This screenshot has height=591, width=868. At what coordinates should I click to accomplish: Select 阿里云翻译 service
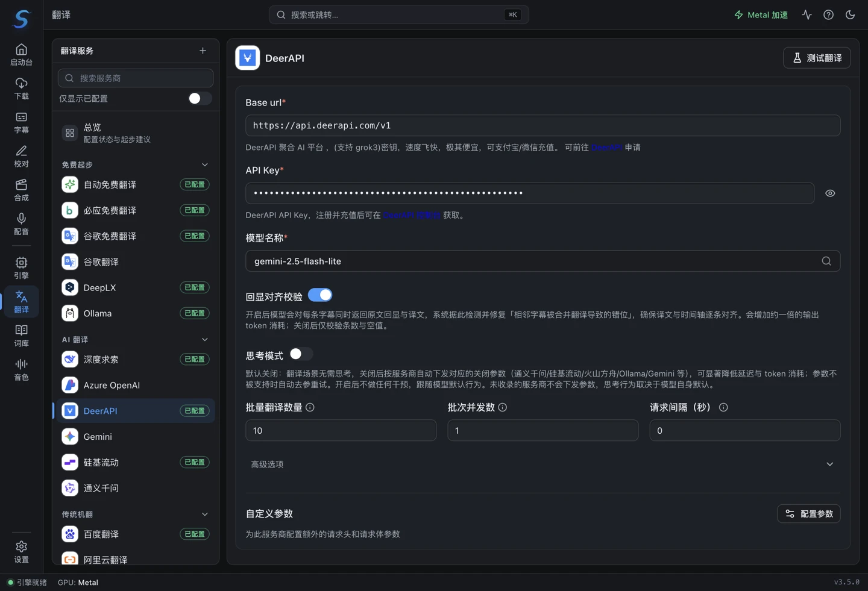(x=136, y=559)
